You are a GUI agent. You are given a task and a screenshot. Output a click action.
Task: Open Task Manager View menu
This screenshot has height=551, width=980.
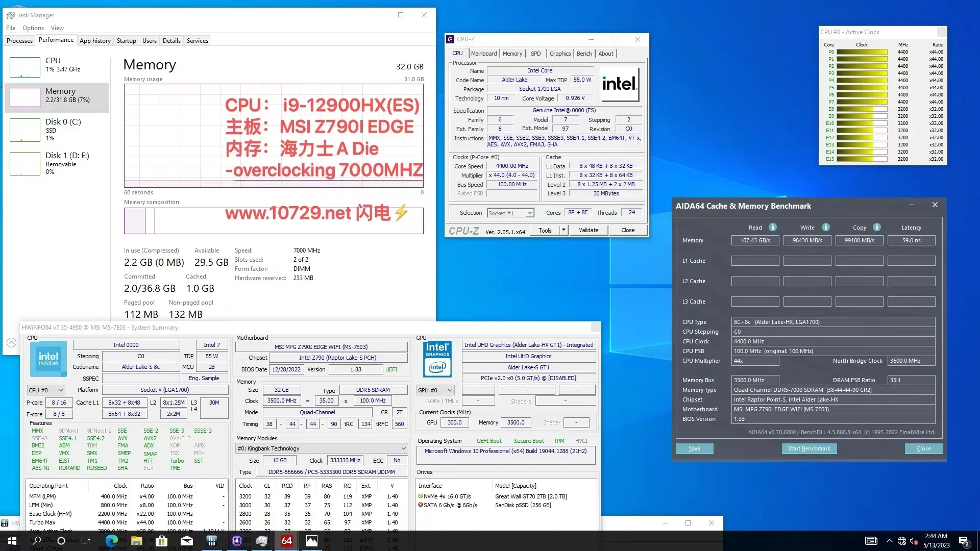(57, 28)
